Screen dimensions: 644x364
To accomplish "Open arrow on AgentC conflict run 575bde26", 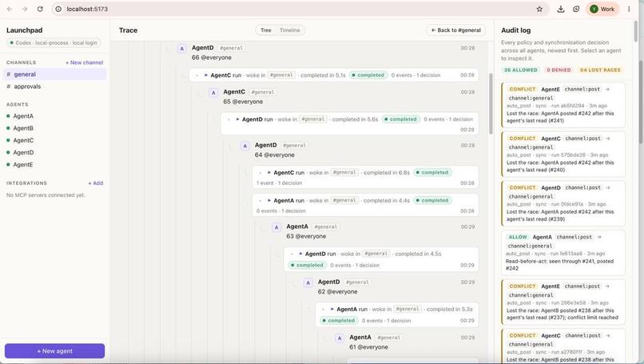I will click(x=608, y=138).
